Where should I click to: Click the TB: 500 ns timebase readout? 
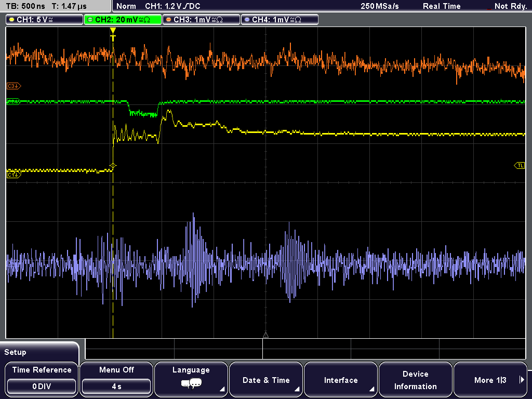coord(26,6)
